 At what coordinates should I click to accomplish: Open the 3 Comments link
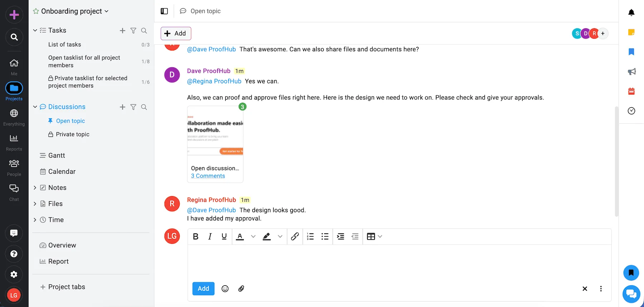click(208, 176)
